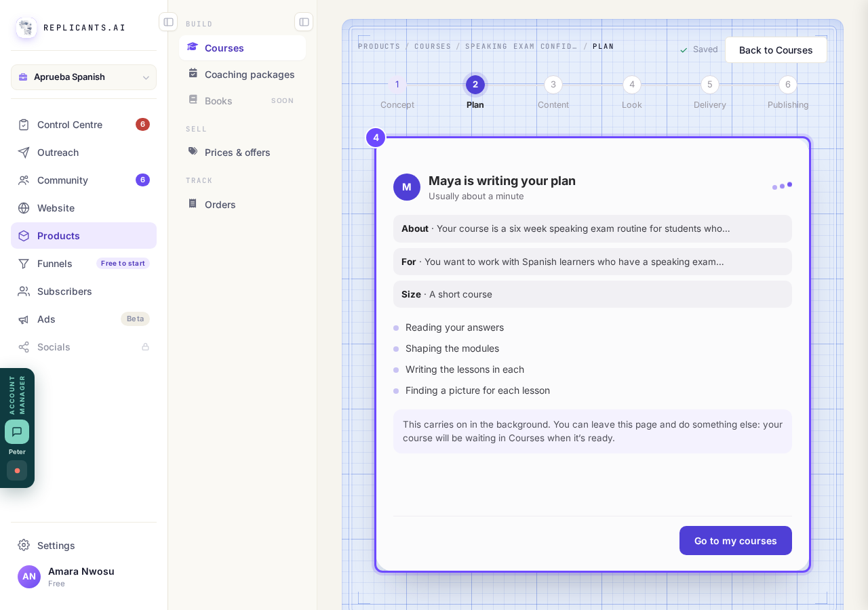Open Outreach paper plane icon

tap(24, 152)
